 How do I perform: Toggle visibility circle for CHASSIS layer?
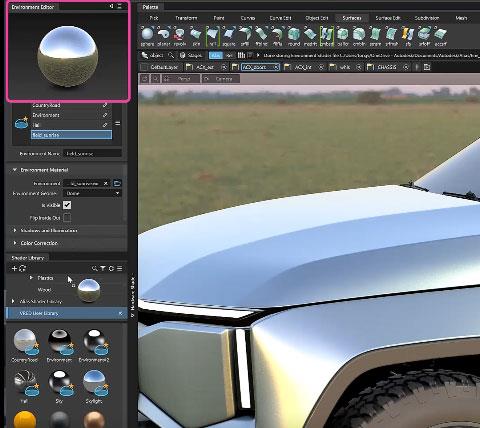point(406,67)
